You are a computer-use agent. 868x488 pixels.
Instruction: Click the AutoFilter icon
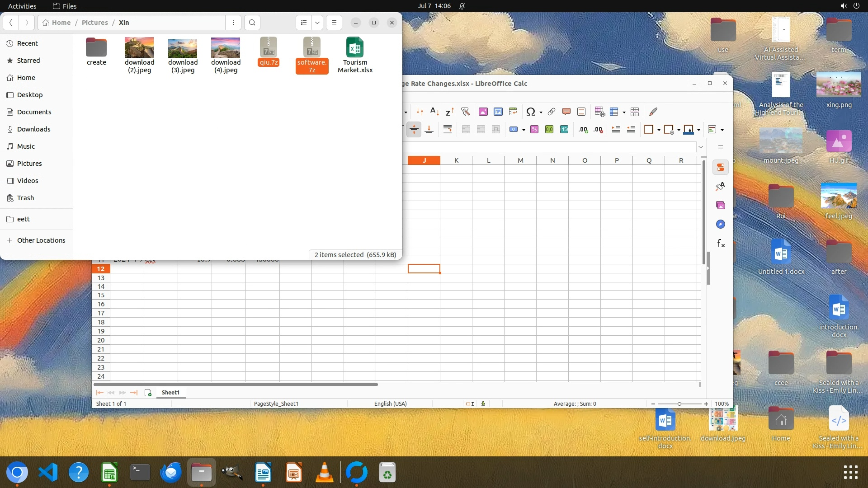click(465, 112)
